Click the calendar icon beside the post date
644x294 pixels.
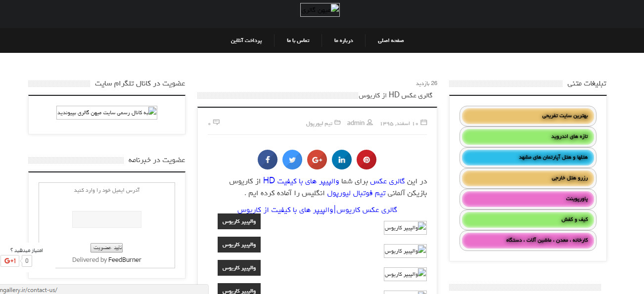423,123
